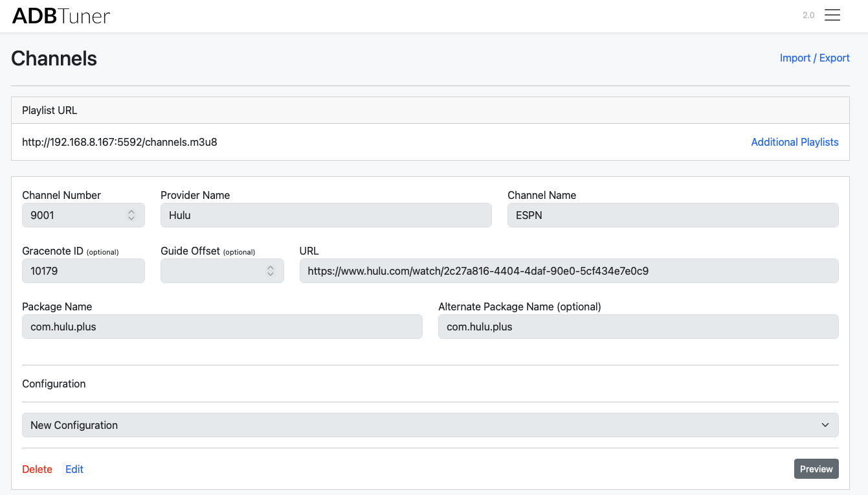Delete the ESPN channel
This screenshot has height=495, width=868.
tap(37, 469)
